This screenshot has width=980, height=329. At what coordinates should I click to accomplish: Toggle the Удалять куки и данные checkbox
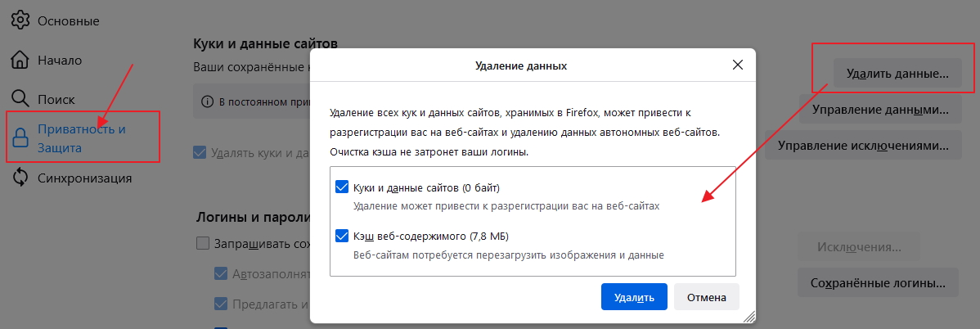tap(200, 151)
